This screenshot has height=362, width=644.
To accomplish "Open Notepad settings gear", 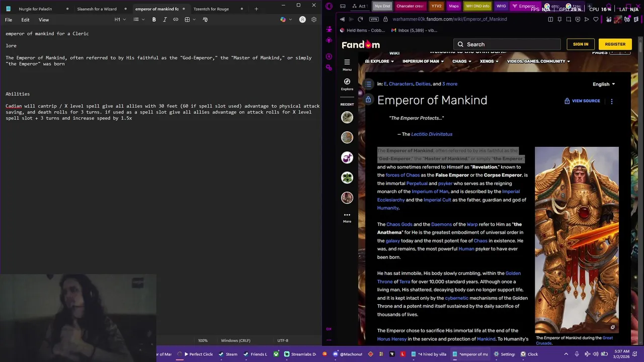I will tap(314, 20).
